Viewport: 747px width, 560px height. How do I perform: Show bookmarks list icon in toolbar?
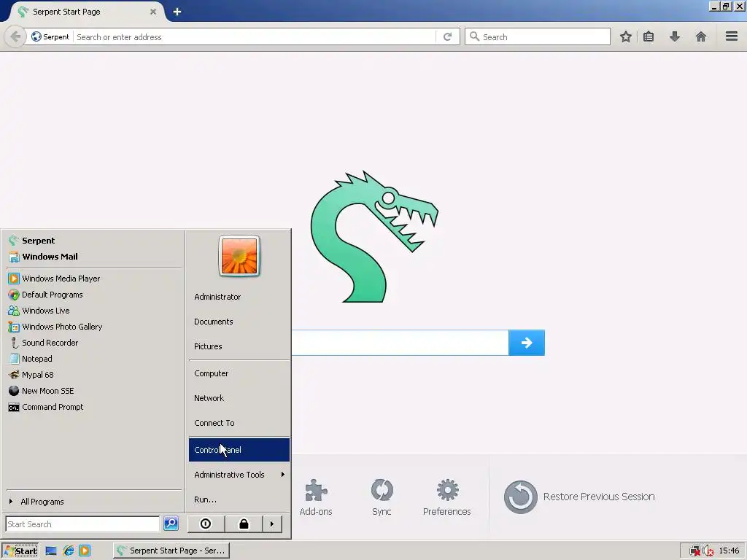click(649, 36)
